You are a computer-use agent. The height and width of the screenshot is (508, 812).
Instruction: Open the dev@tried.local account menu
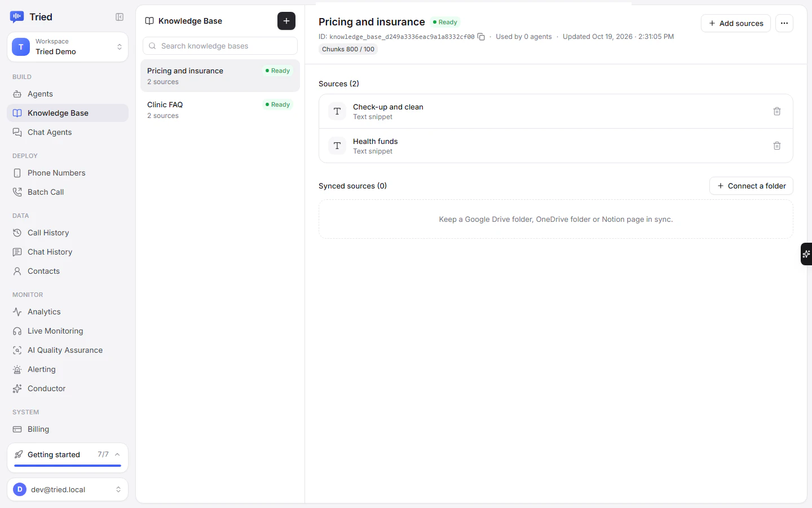tap(68, 489)
